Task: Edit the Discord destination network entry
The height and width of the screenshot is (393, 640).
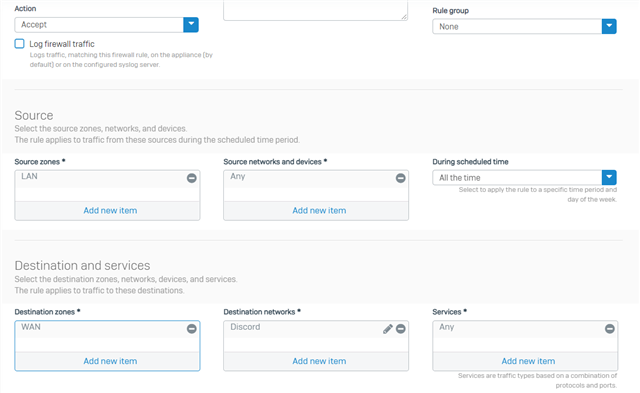Action: pyautogui.click(x=388, y=329)
